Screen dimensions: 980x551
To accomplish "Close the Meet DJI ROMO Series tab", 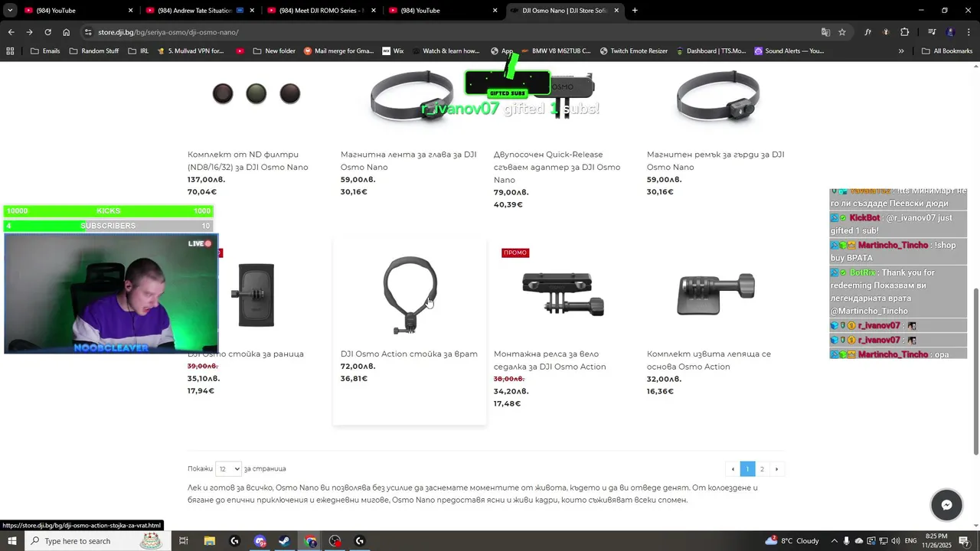I will pos(374,11).
